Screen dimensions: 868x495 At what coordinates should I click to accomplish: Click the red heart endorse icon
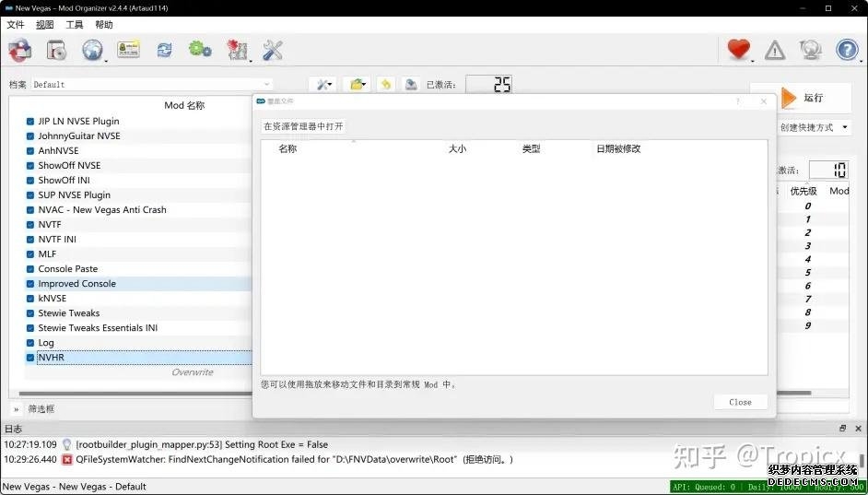738,51
